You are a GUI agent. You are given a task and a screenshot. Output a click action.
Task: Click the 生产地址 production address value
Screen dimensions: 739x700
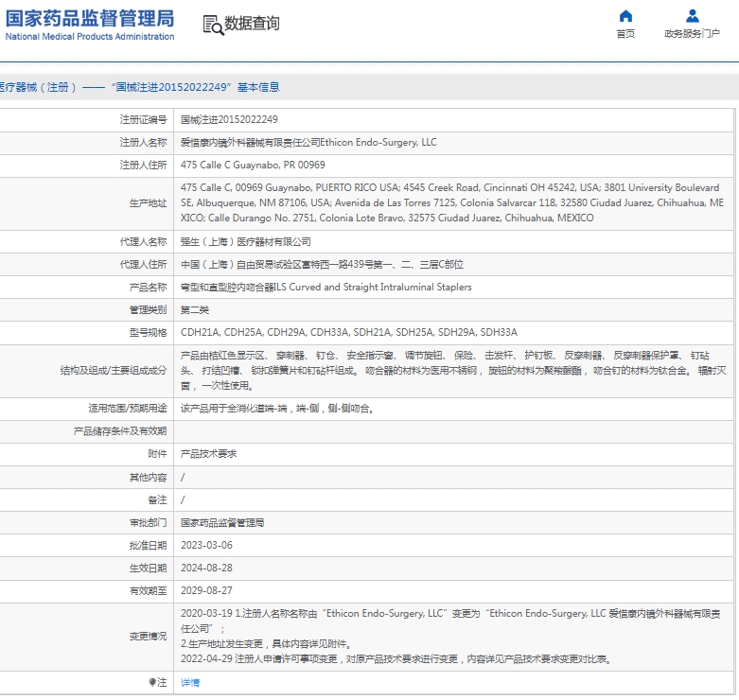tap(452, 203)
